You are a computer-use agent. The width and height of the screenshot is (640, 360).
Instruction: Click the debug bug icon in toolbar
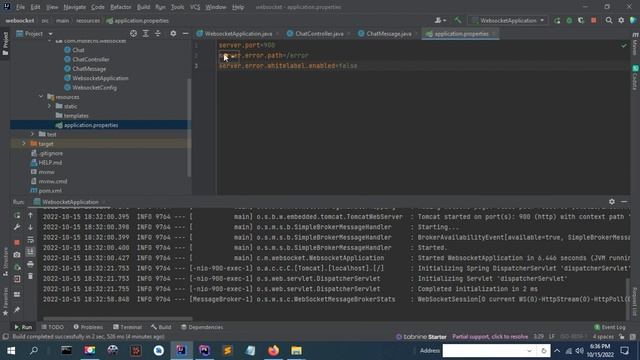coord(569,20)
